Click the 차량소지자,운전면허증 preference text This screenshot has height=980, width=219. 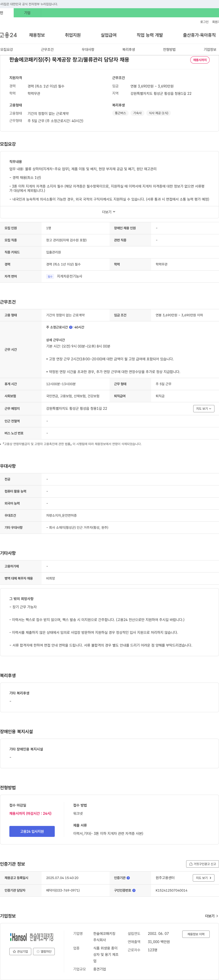coord(61,516)
